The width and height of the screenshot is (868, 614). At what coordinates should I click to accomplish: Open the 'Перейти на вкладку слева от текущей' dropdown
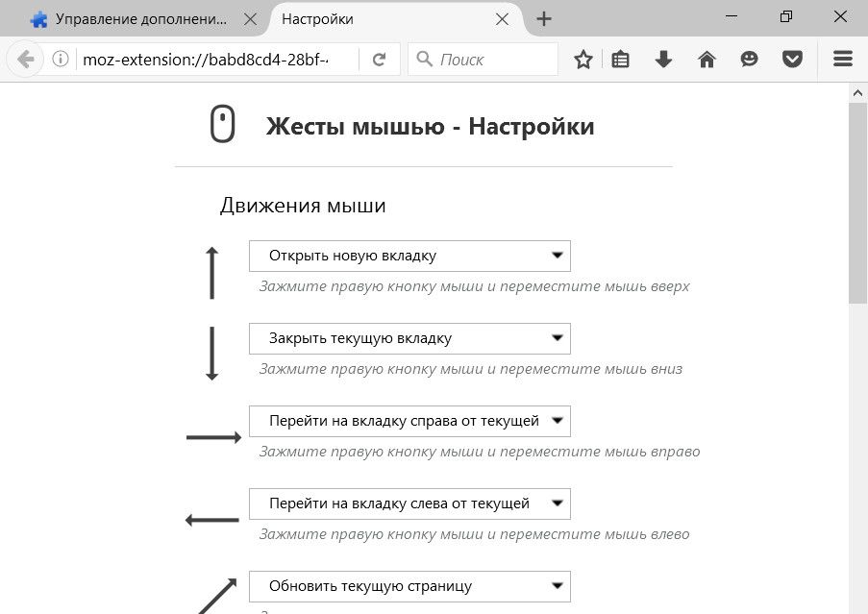[x=409, y=504]
